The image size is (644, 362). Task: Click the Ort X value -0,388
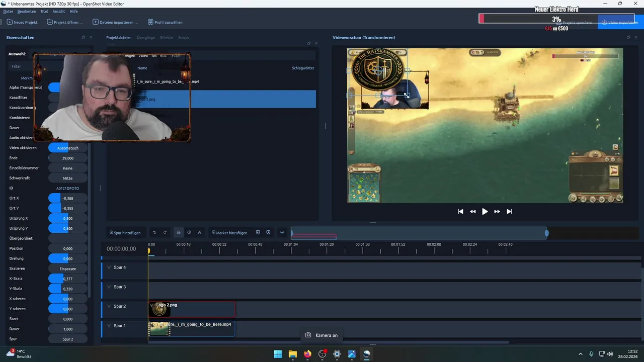67,198
